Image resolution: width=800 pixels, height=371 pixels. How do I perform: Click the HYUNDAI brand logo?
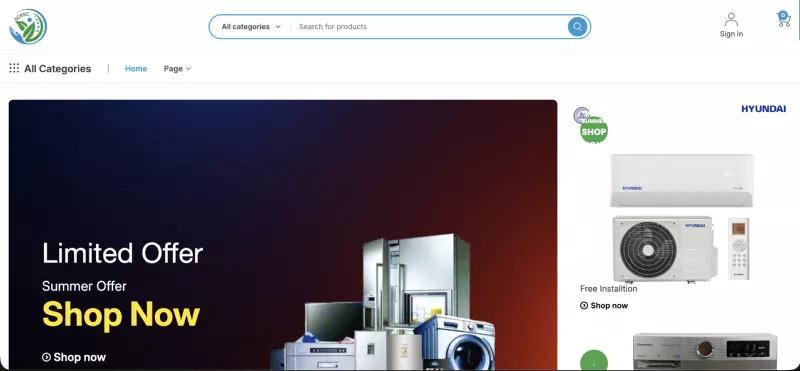(x=763, y=109)
